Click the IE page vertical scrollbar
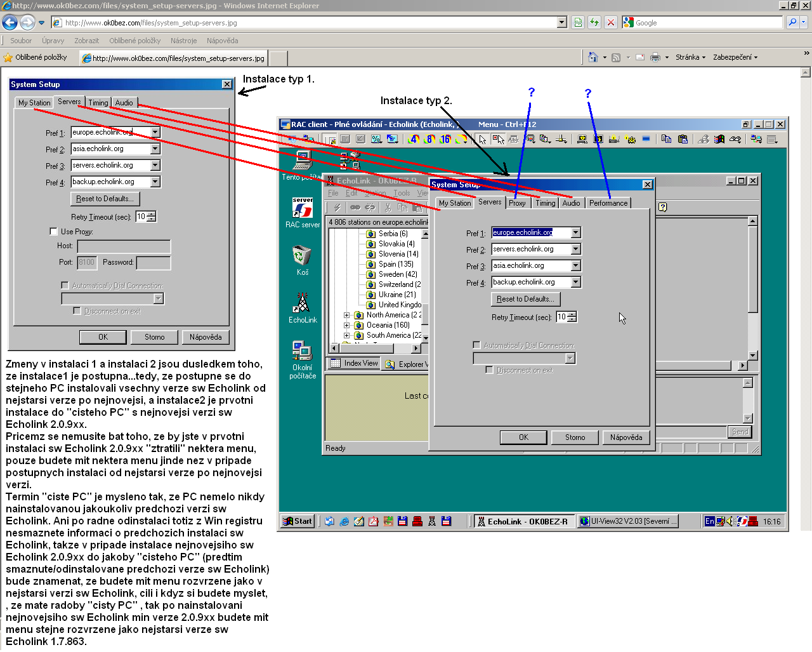Image resolution: width=812 pixels, height=652 pixels. (x=806, y=298)
